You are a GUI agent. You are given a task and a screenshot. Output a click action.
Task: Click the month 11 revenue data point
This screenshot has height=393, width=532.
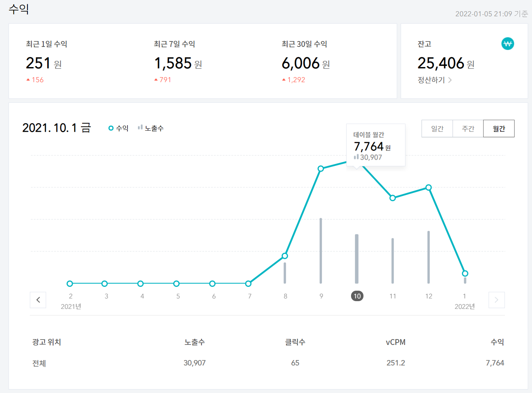tap(393, 198)
